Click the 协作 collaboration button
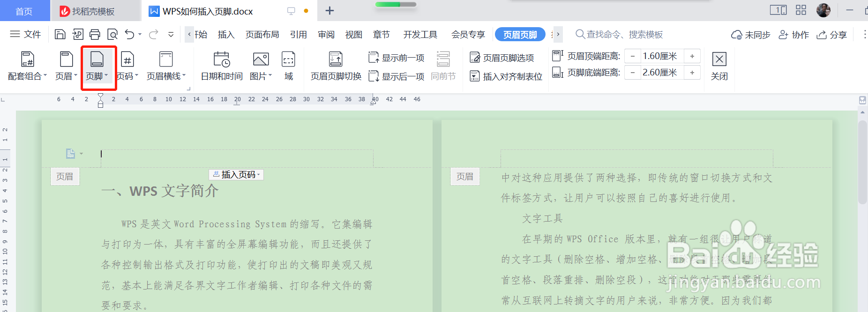Image resolution: width=868 pixels, height=312 pixels. pyautogui.click(x=794, y=35)
